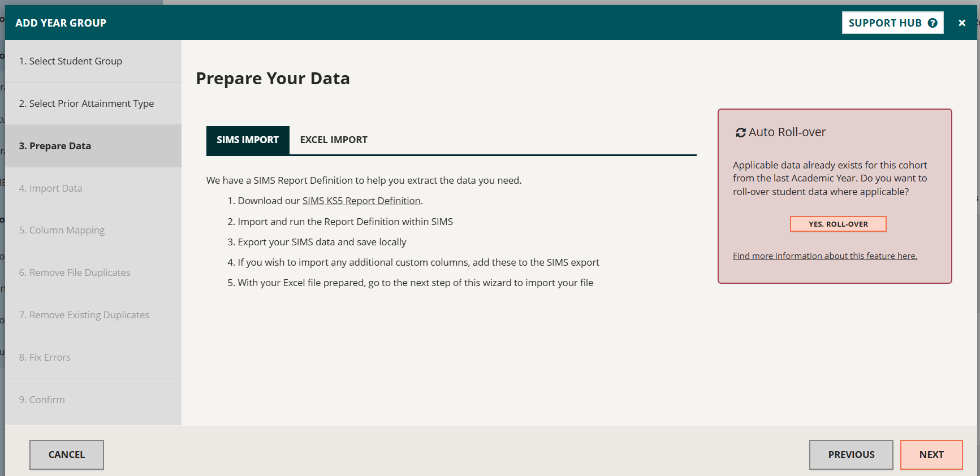Close the Add Year Group dialog
The image size is (980, 476).
coord(962,23)
